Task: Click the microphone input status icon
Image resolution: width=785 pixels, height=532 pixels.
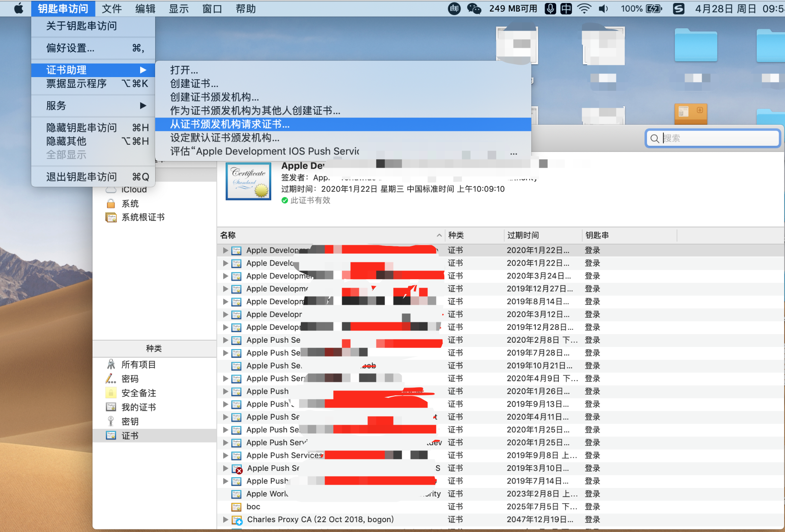Action: point(550,9)
